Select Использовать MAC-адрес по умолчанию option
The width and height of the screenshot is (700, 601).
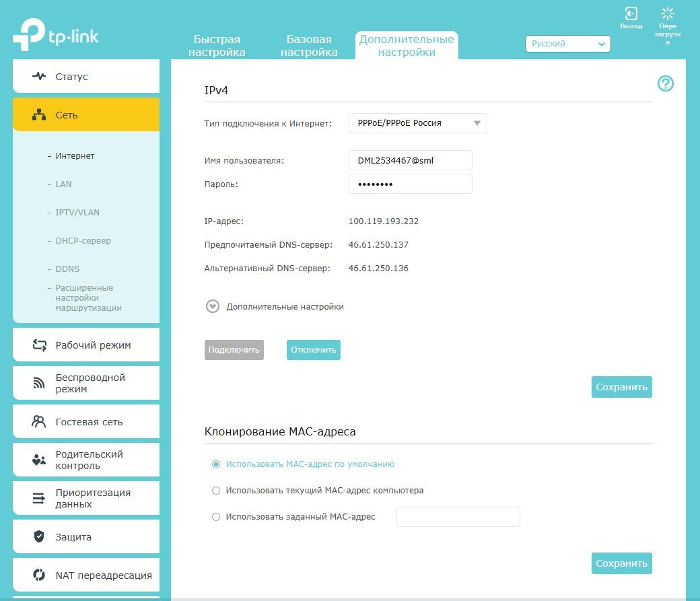pyautogui.click(x=216, y=464)
